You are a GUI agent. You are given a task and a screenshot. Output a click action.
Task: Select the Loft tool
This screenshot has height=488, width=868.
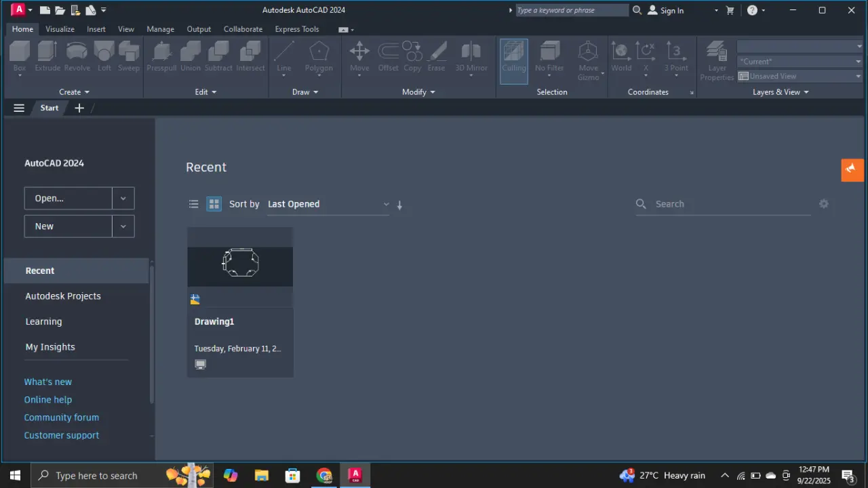tap(104, 56)
